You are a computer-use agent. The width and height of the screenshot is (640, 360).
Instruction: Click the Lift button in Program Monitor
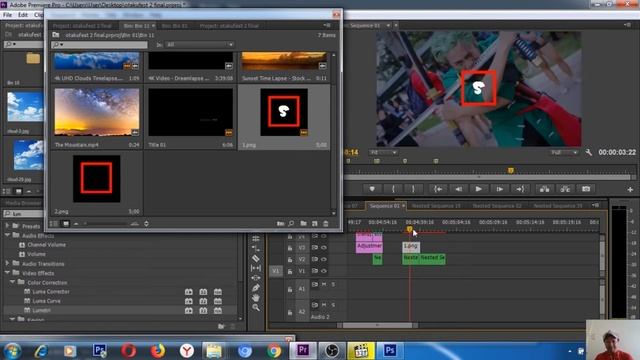544,189
